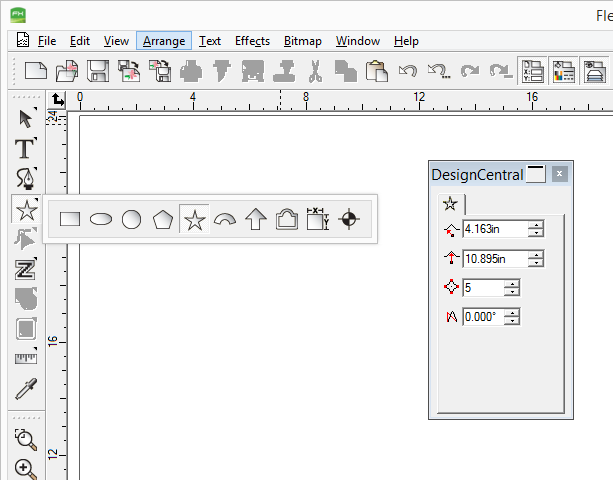The image size is (613, 480).
Task: Pick the Polygon shape tool
Action: (x=162, y=220)
